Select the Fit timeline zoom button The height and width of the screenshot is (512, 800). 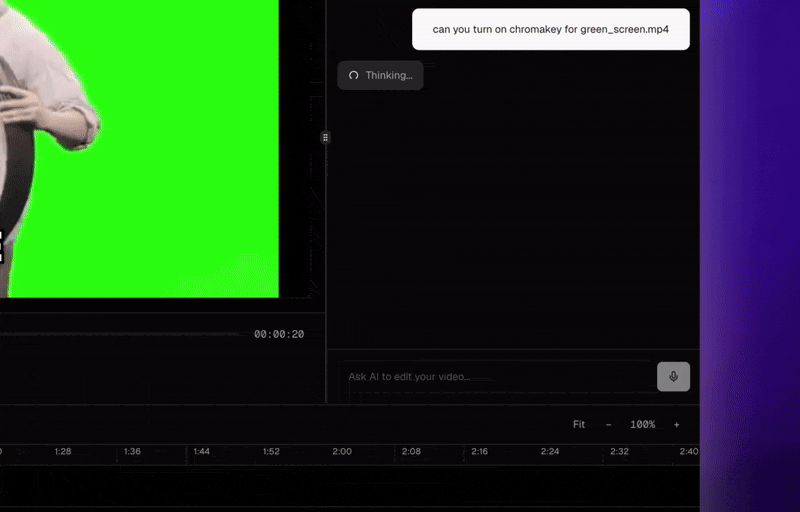point(579,424)
